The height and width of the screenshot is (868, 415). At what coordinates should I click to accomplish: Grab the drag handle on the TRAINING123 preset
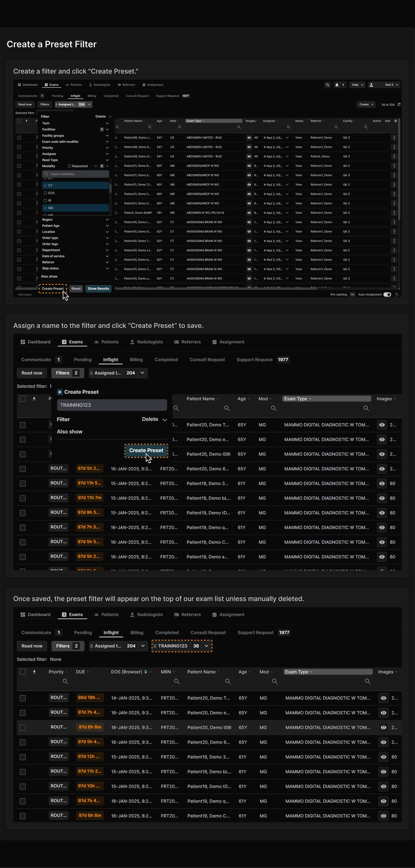pyautogui.click(x=155, y=646)
